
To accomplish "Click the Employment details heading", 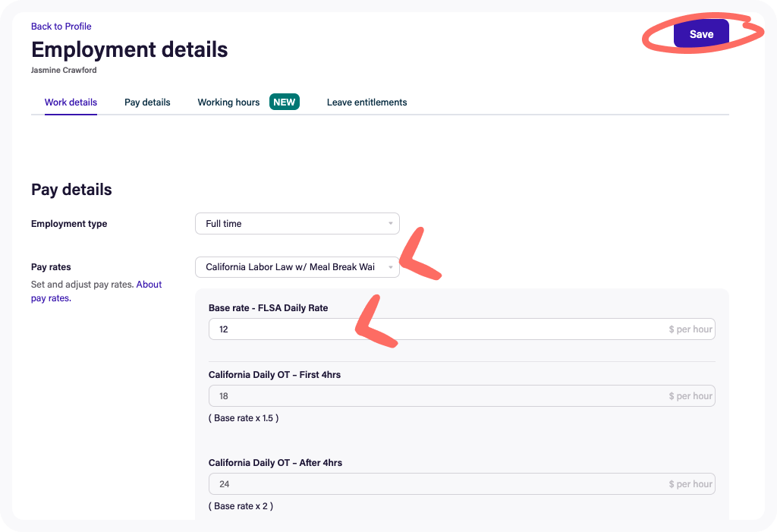I will 129,49.
